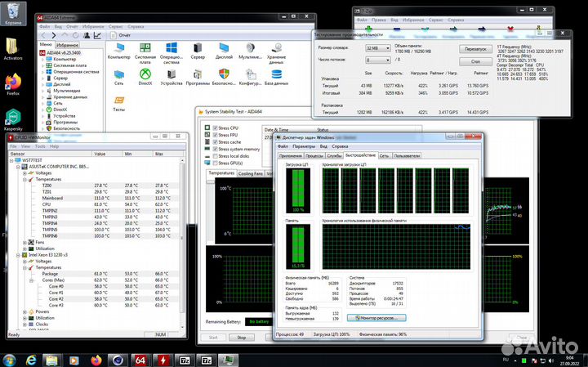Switch to Службы tab in Task Manager

(334, 156)
